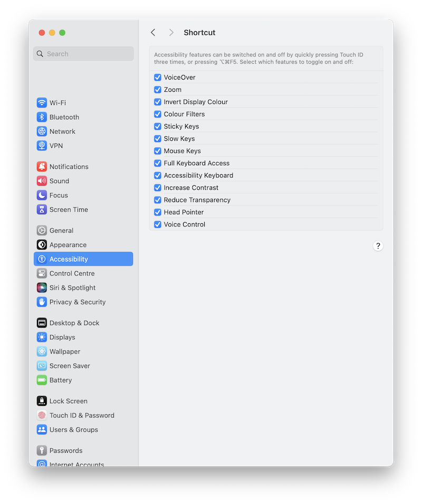Screen dimensions: 422x504
Task: Open the Screen Time panel
Action: pos(42,210)
